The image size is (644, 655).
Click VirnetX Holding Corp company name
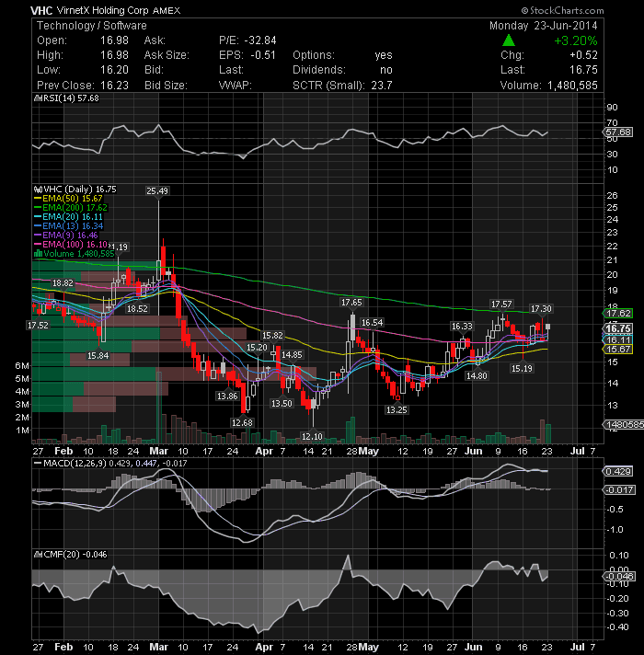(102, 10)
